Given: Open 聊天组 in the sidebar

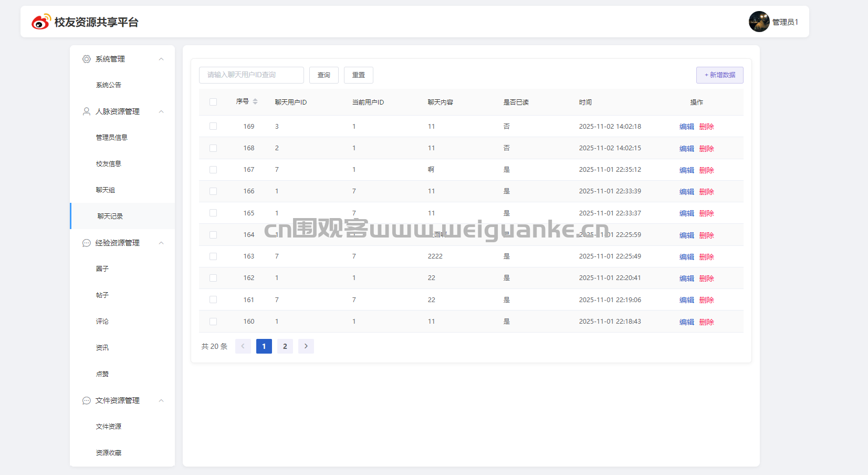Looking at the screenshot, I should coord(106,190).
